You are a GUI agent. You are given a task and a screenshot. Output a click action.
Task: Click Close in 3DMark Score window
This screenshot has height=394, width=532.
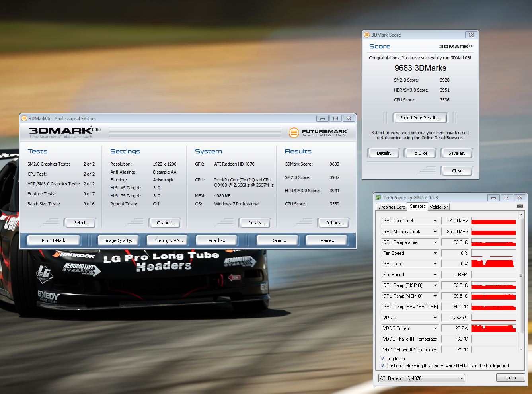pos(457,171)
